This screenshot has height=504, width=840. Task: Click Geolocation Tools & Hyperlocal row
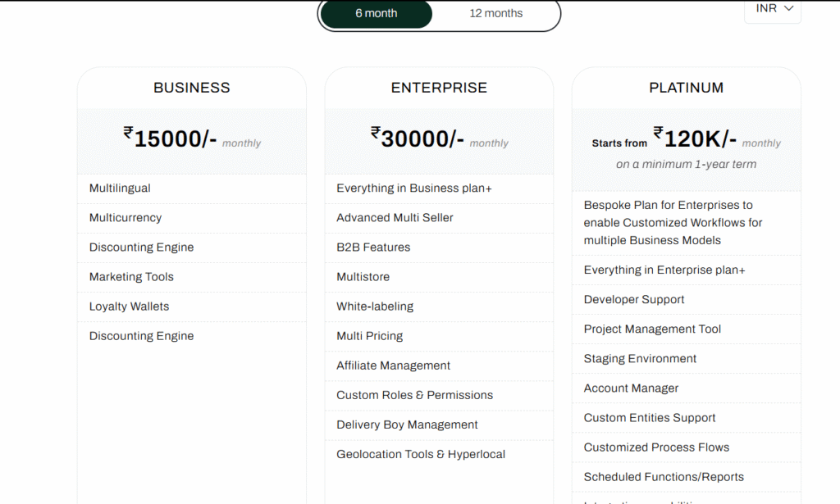[421, 454]
